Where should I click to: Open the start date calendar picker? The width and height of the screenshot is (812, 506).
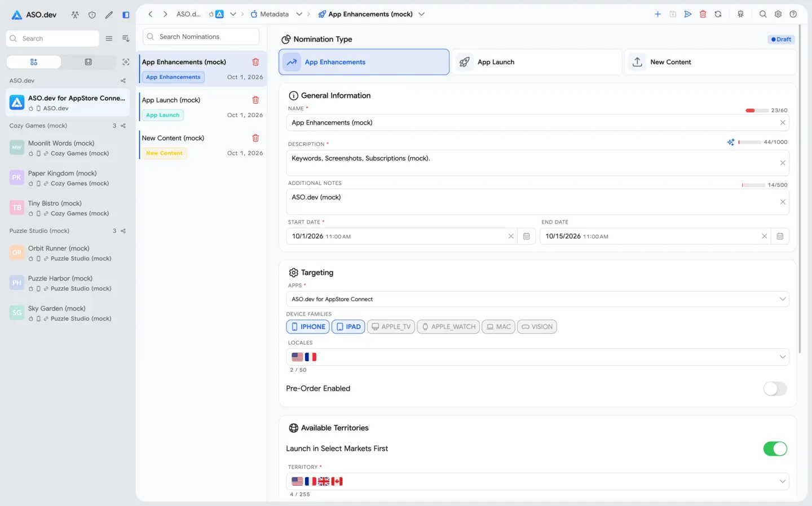[526, 236]
